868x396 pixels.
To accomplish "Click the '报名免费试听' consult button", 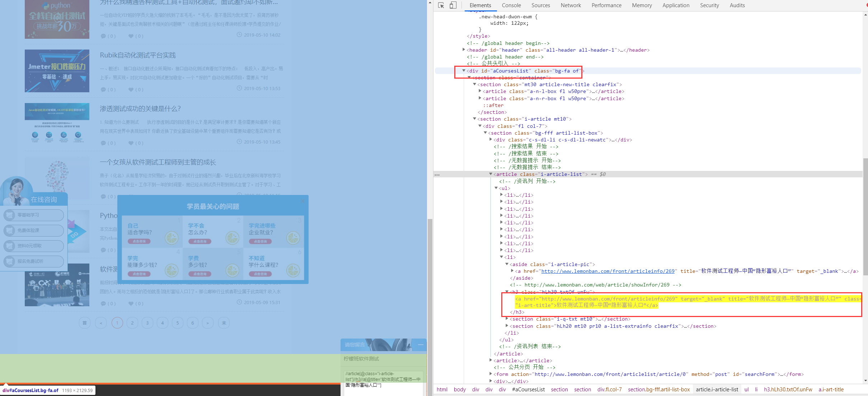I will [x=34, y=261].
